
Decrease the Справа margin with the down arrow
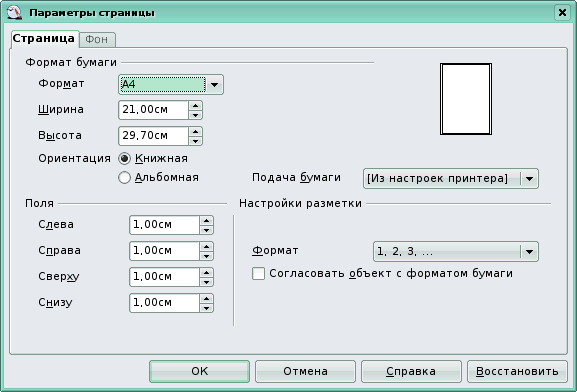point(206,256)
